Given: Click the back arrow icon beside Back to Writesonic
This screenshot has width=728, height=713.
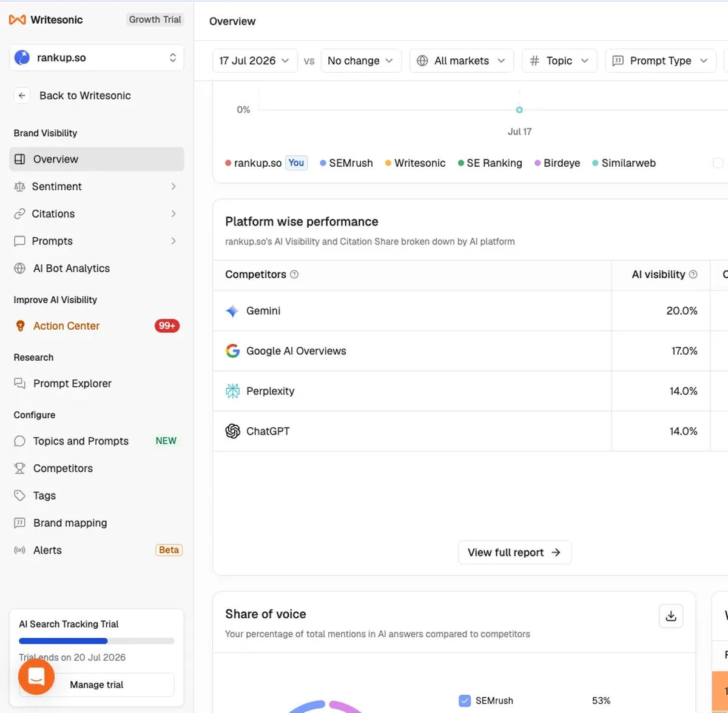Looking at the screenshot, I should tap(22, 96).
